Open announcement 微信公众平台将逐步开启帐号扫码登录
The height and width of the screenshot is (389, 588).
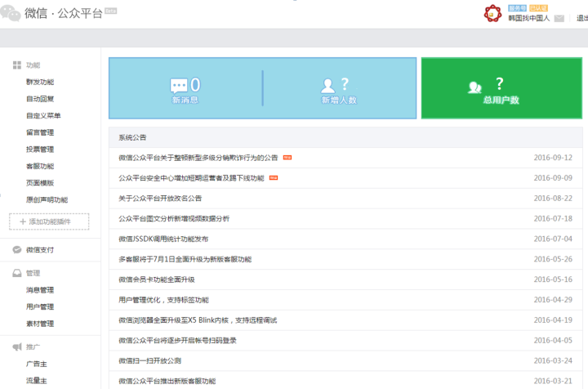[x=178, y=341]
